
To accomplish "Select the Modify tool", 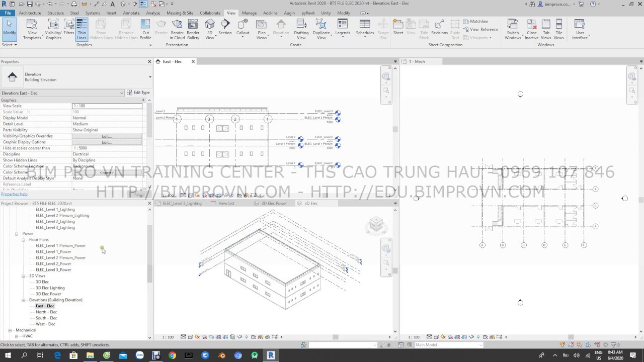I will [x=9, y=28].
